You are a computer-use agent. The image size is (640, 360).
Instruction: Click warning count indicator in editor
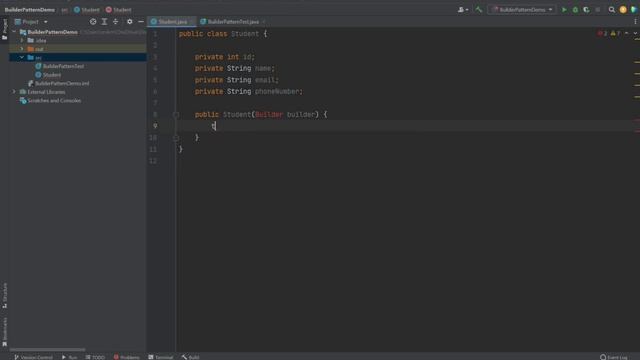616,33
